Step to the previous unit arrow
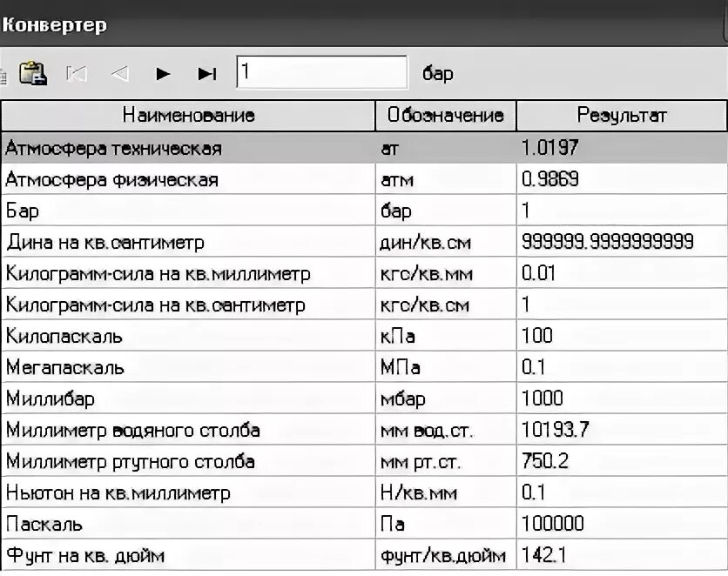The height and width of the screenshot is (576, 728). 120,73
